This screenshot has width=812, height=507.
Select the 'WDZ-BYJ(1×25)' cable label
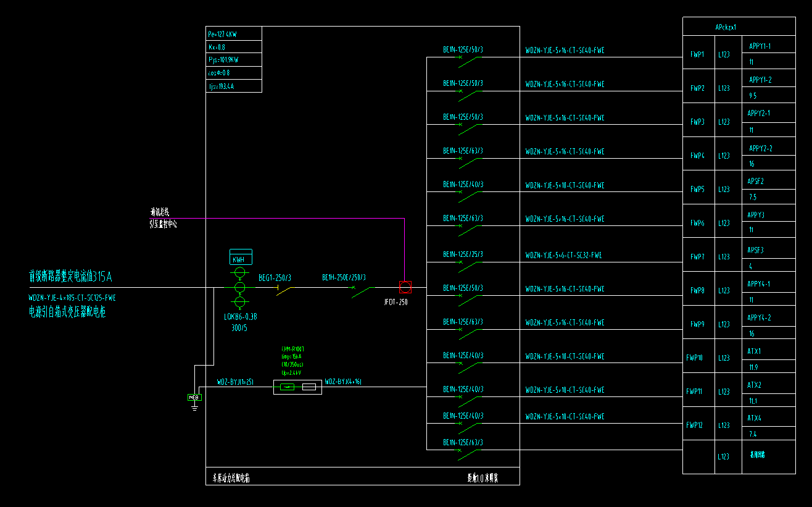tap(236, 382)
